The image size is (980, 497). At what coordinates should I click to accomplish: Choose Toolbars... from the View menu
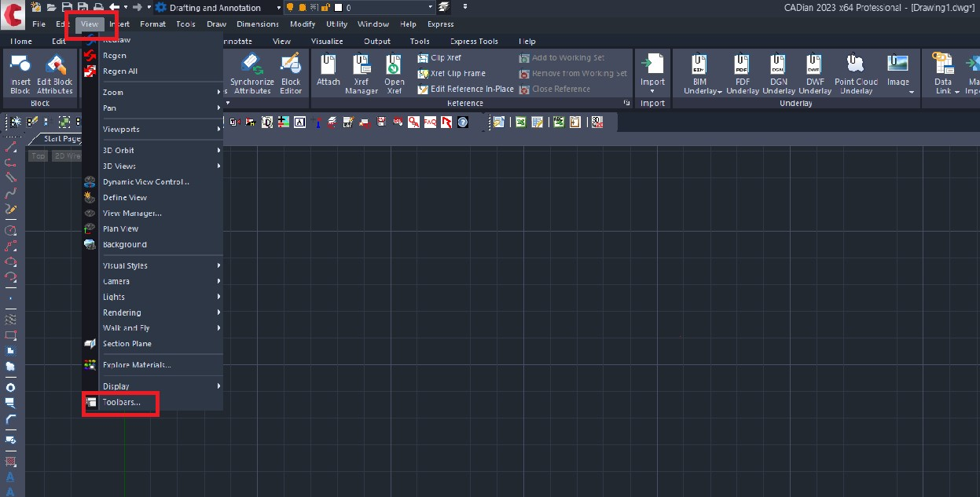(122, 403)
